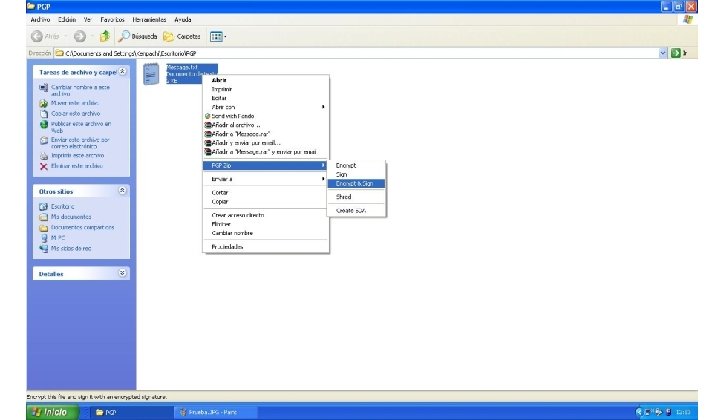Click the Documentos compartidos folder icon
The height and width of the screenshot is (420, 720).
point(44,228)
